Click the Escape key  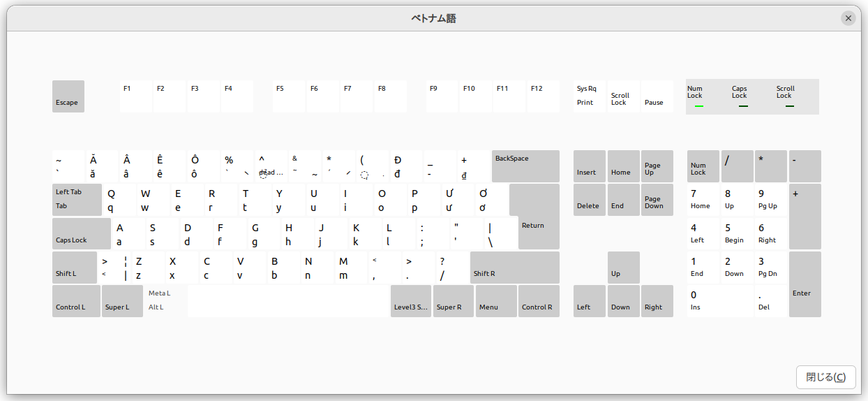[x=68, y=96]
